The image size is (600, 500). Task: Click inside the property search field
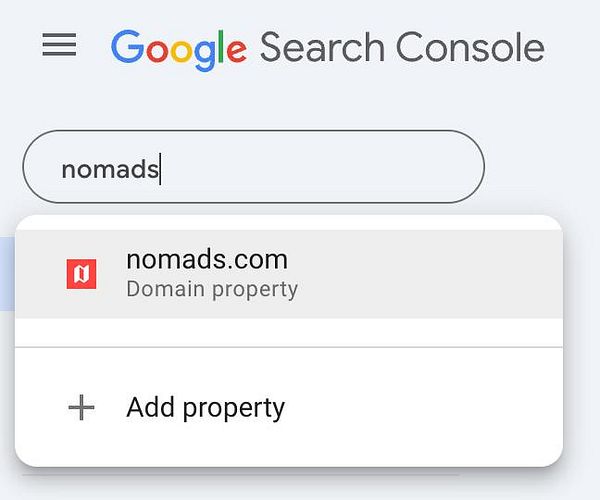(300, 168)
